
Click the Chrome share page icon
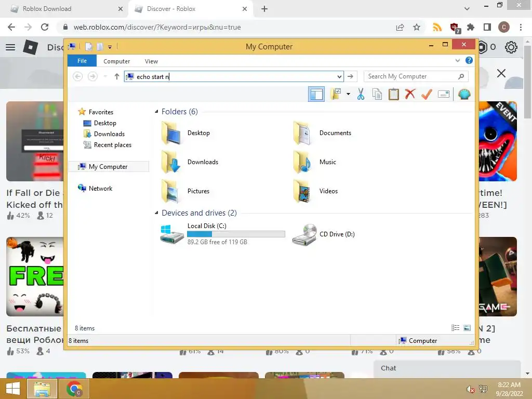click(400, 27)
